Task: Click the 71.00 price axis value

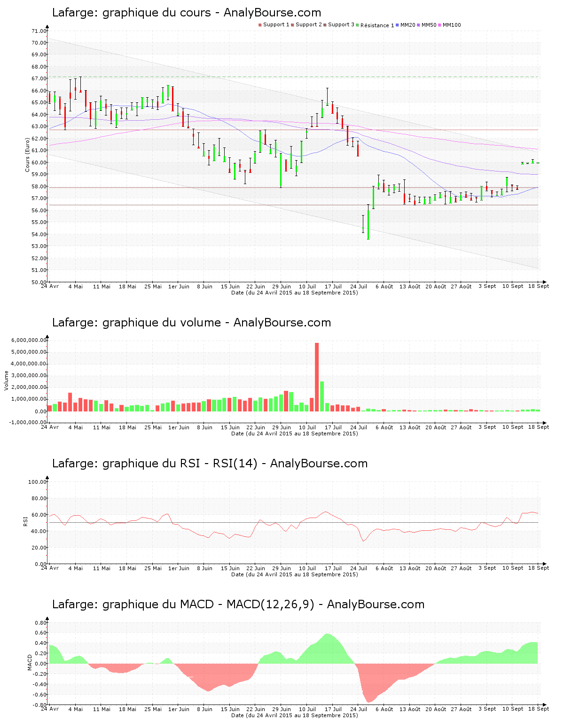Action: tap(39, 31)
